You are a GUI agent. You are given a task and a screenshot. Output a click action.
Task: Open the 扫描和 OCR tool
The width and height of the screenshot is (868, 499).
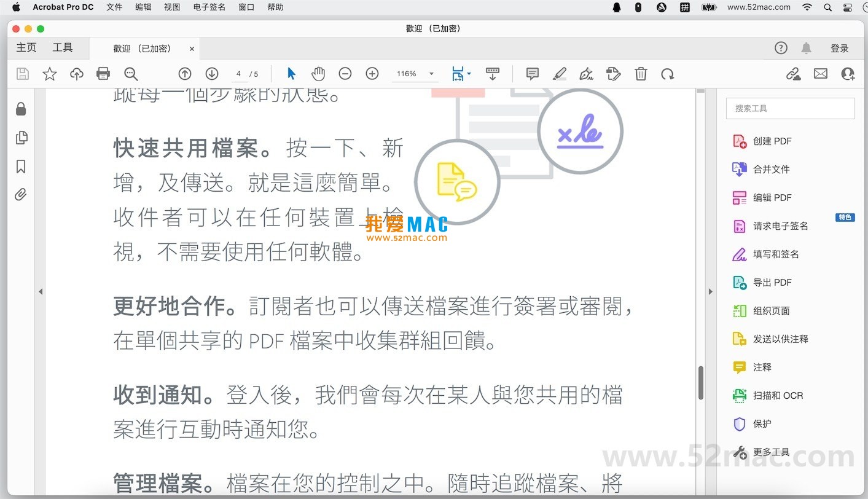tap(768, 396)
